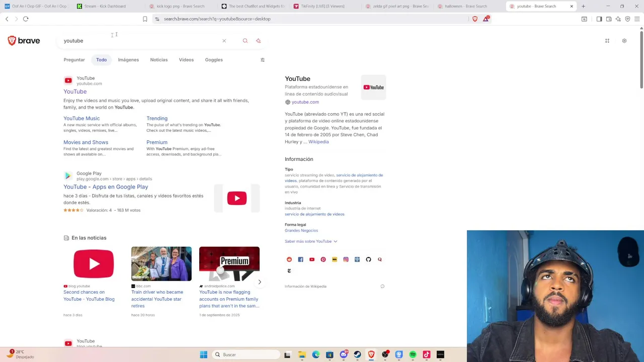Open the Brave Wallet icon

(609, 19)
